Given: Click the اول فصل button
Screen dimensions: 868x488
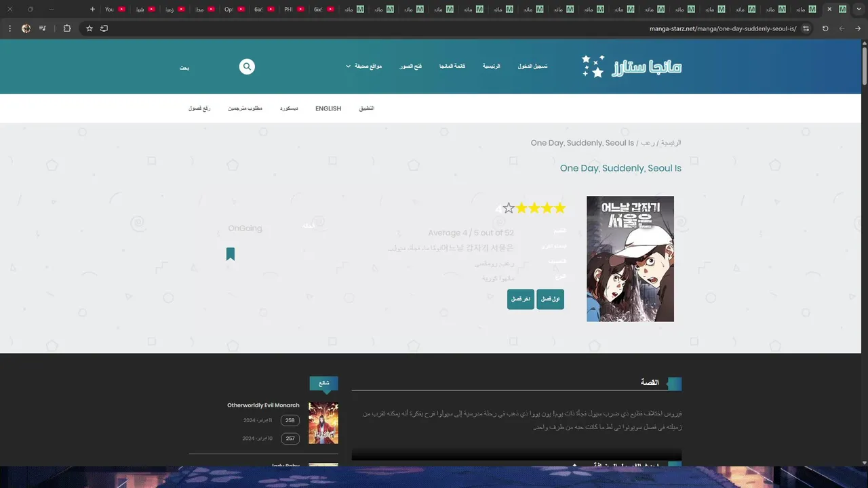Looking at the screenshot, I should coord(550,299).
